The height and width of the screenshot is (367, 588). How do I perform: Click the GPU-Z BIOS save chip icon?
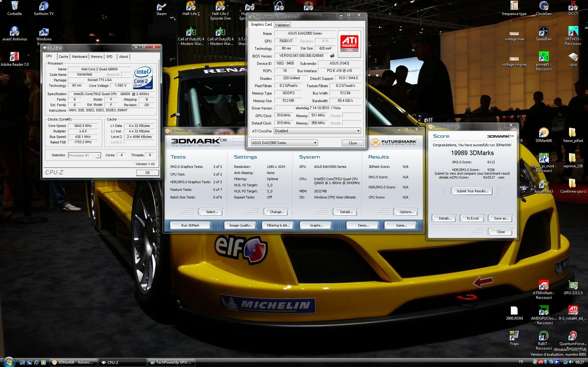(332, 56)
